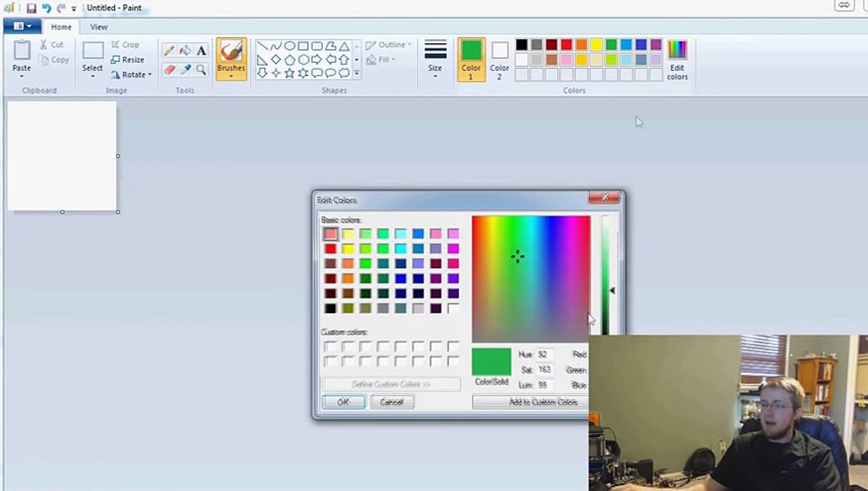The height and width of the screenshot is (491, 868).
Task: Pick the Cloud callout shape
Action: [344, 73]
